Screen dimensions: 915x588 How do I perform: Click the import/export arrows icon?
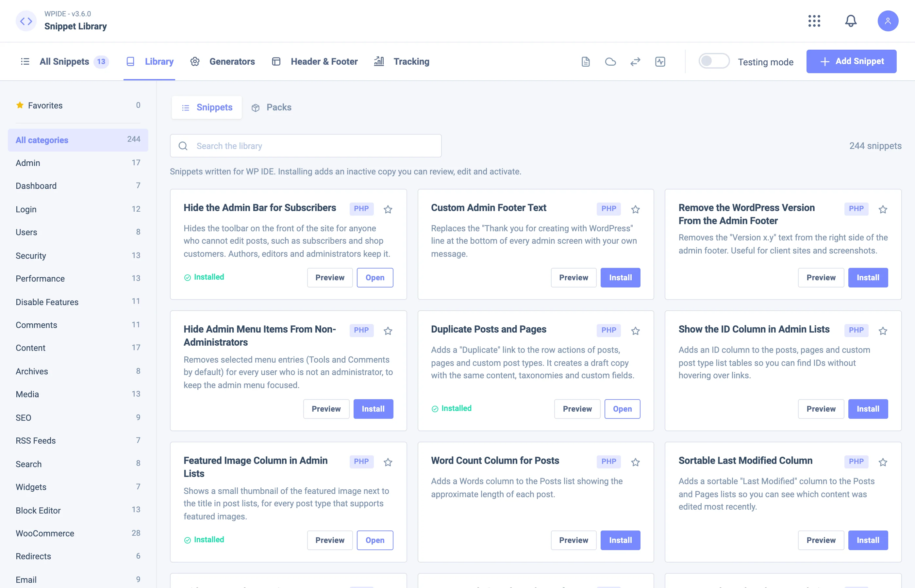tap(635, 61)
